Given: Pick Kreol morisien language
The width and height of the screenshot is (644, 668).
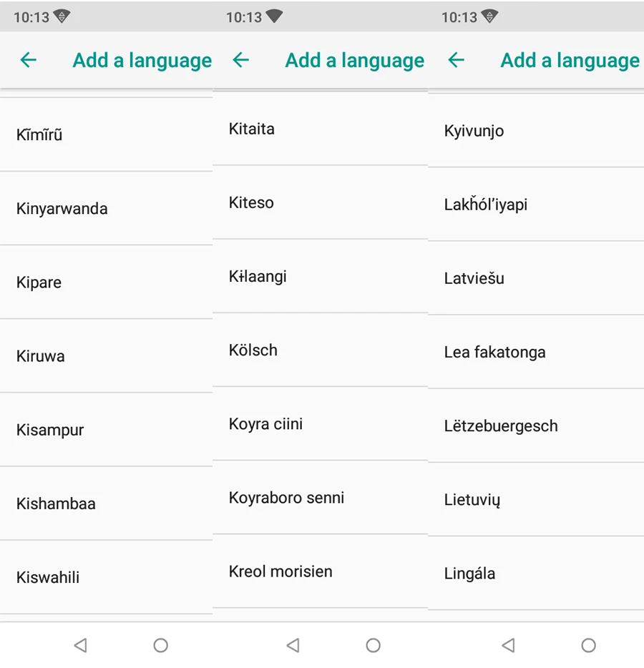Looking at the screenshot, I should 320,571.
